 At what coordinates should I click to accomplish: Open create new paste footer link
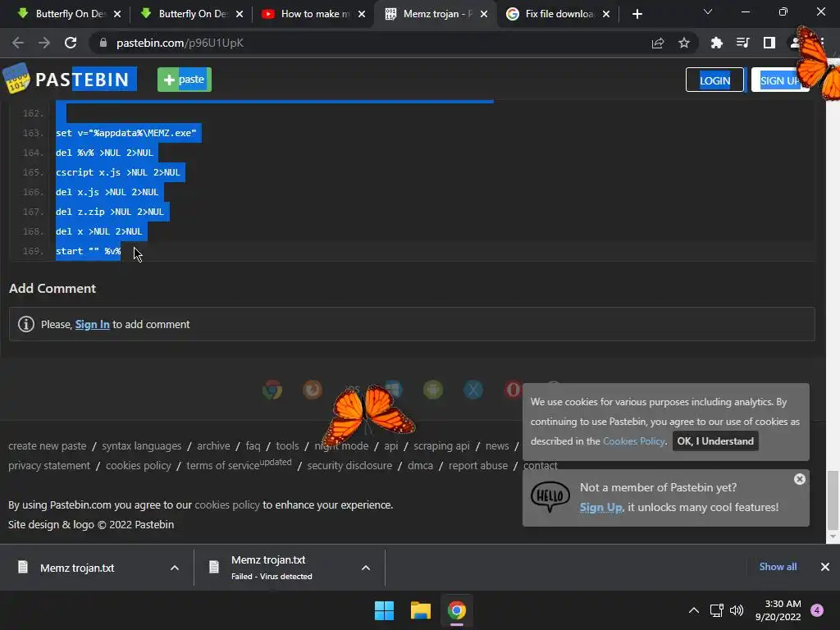click(x=47, y=445)
